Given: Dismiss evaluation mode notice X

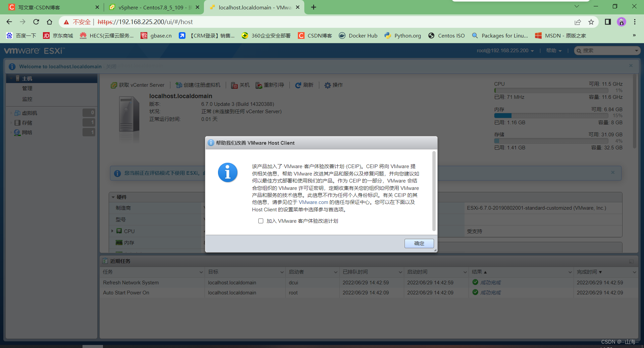Looking at the screenshot, I should click(613, 172).
